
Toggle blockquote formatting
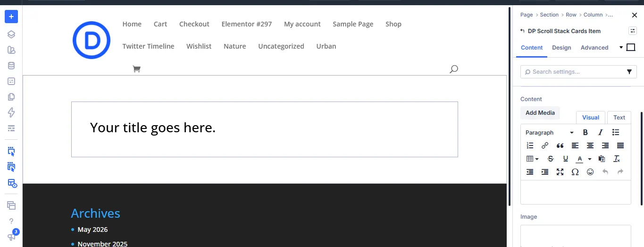pos(560,145)
